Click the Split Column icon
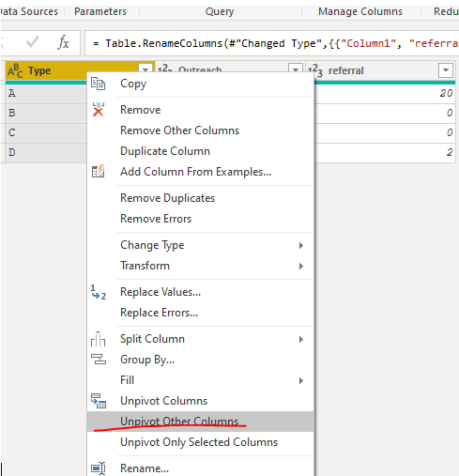This screenshot has width=459, height=476. tap(98, 339)
